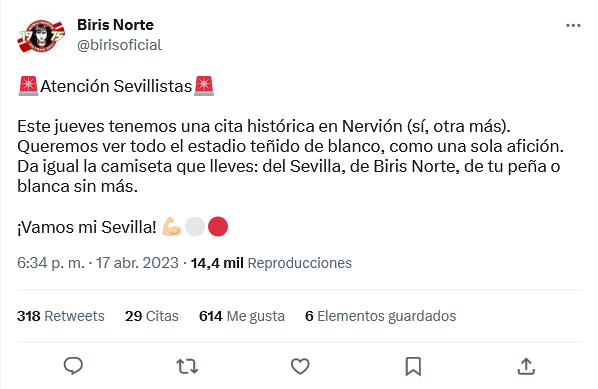Viewport: 598px width, 389px height.
Task: Click the white circle emoji
Action: pos(195,227)
